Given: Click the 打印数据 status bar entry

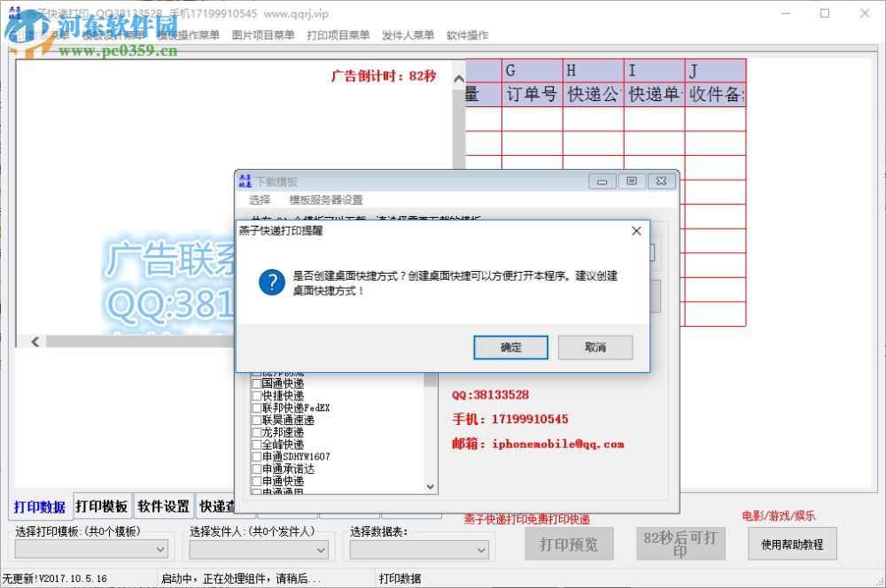Looking at the screenshot, I should pyautogui.click(x=400, y=578).
